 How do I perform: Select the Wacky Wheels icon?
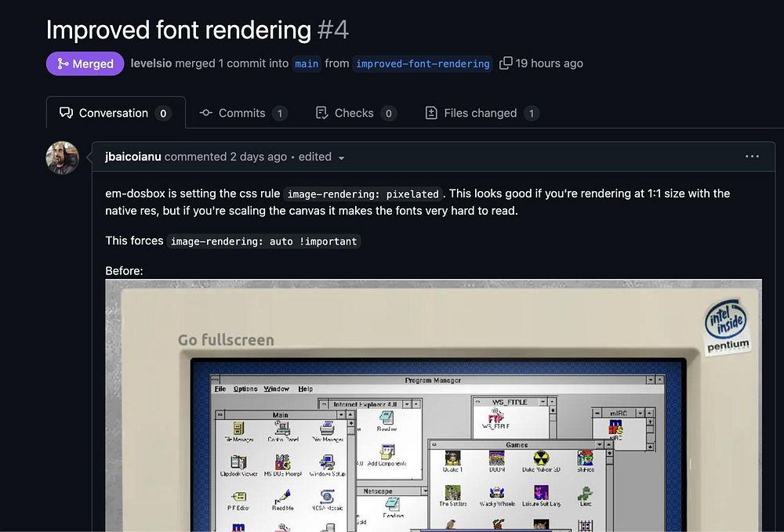[496, 497]
